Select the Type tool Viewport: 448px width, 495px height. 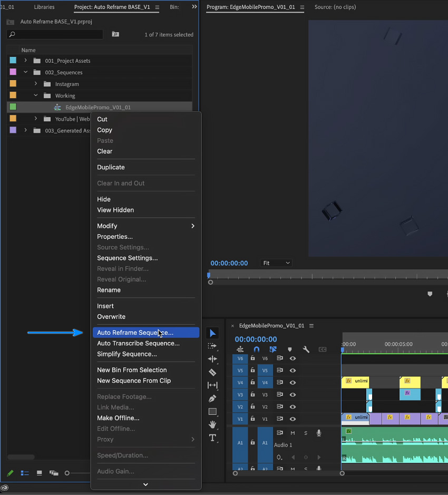pyautogui.click(x=212, y=438)
